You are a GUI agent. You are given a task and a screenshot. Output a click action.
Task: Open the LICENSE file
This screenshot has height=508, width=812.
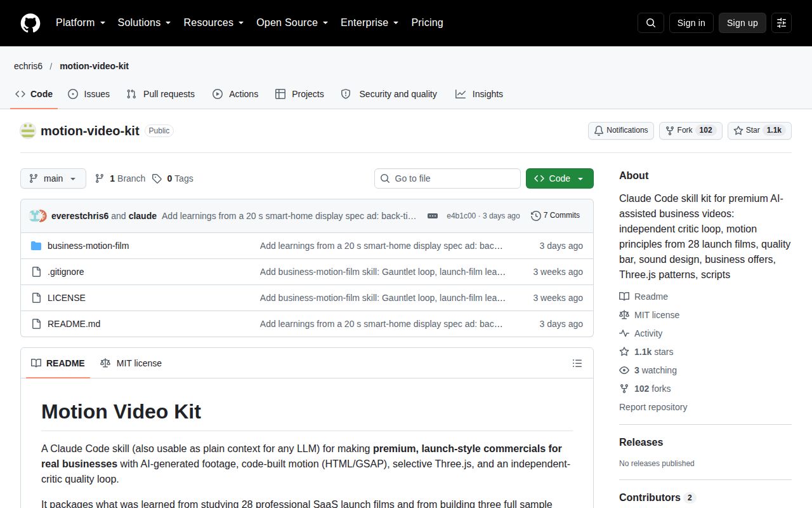point(67,298)
